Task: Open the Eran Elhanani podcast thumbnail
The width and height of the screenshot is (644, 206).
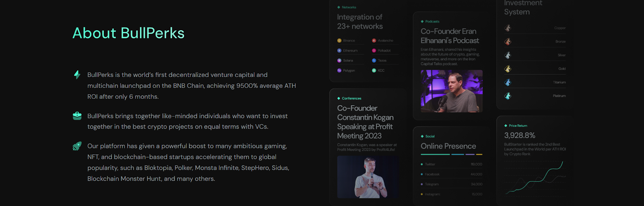Action: pyautogui.click(x=452, y=91)
